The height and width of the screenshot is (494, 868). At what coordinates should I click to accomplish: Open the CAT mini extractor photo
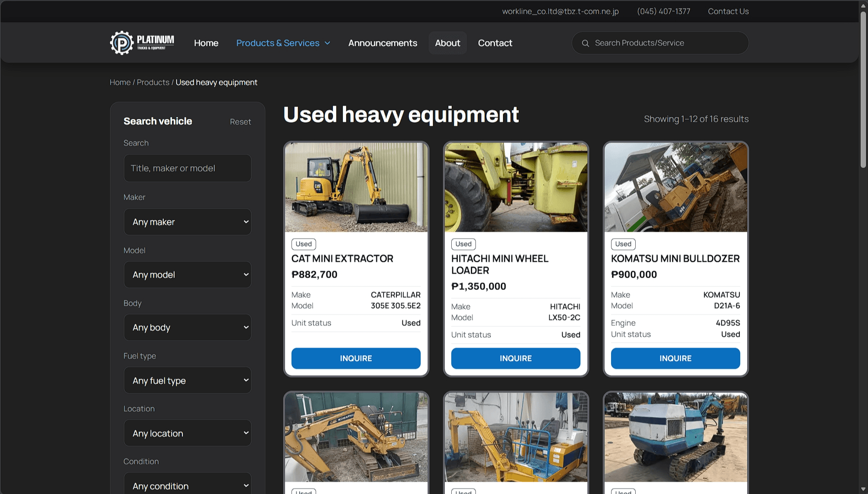click(356, 187)
